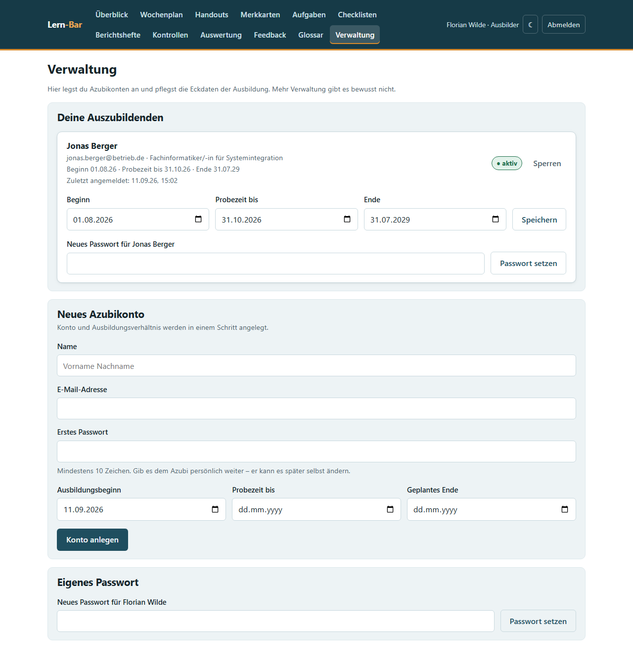
Task: Open calendar icon in new account Probezeit field
Action: pyautogui.click(x=390, y=509)
